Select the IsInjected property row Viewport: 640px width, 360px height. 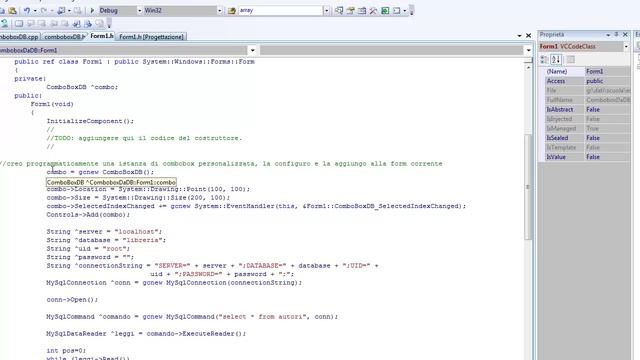(588, 119)
